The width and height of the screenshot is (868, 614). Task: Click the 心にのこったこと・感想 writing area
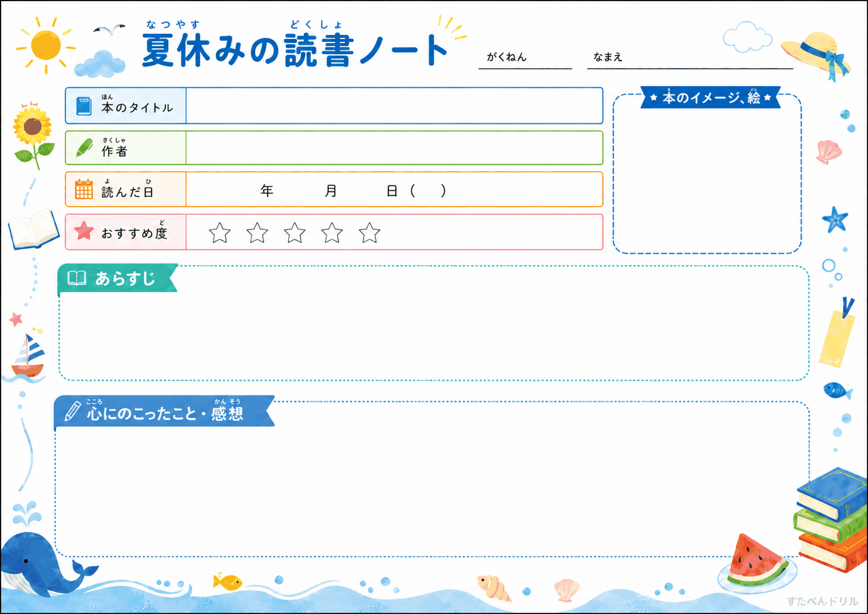[432, 479]
